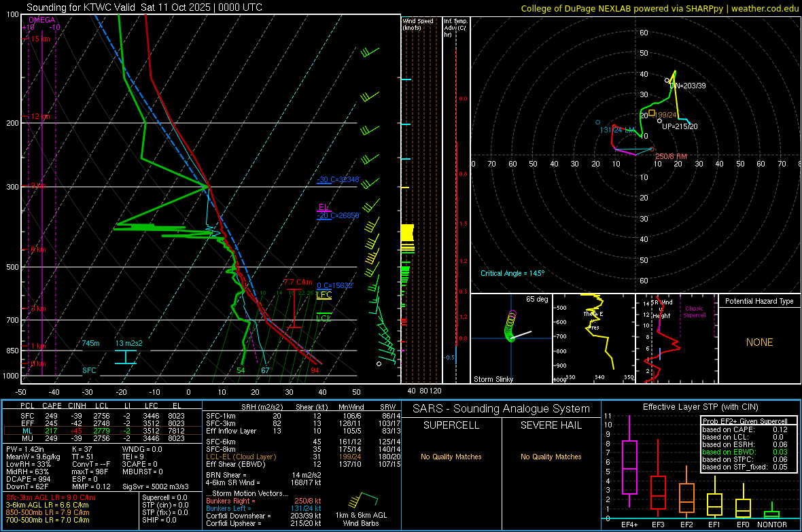The image size is (802, 532).
Task: Click the 'Critical Angle = 145°' text
Action: tap(512, 273)
